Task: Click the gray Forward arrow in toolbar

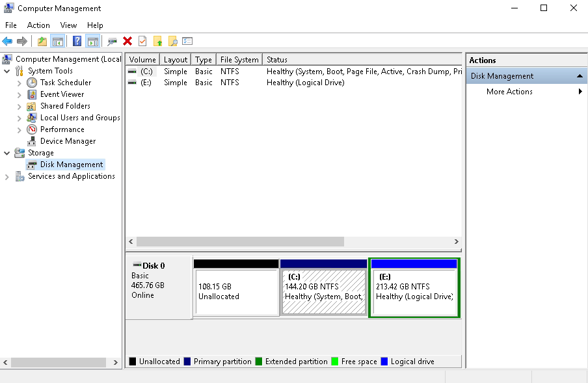Action: coord(22,41)
